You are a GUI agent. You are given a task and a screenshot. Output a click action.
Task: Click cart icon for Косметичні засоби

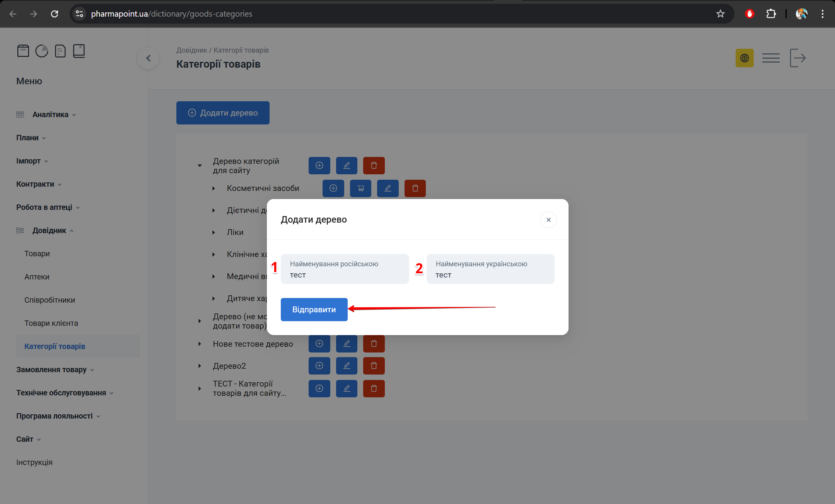pos(360,188)
